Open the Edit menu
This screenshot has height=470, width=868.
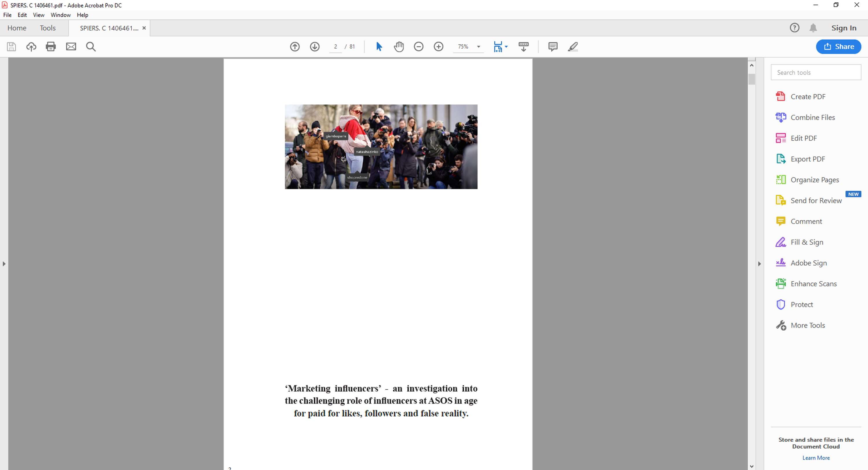22,15
